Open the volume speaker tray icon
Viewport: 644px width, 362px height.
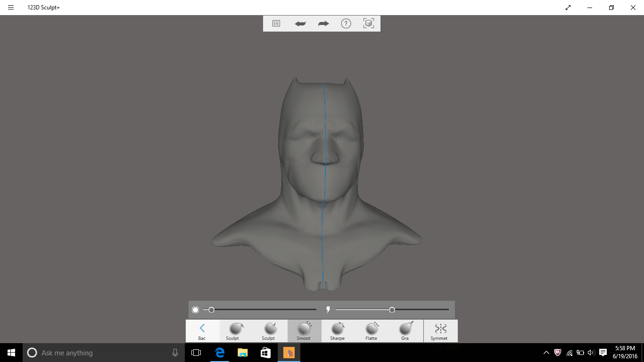[x=592, y=353]
